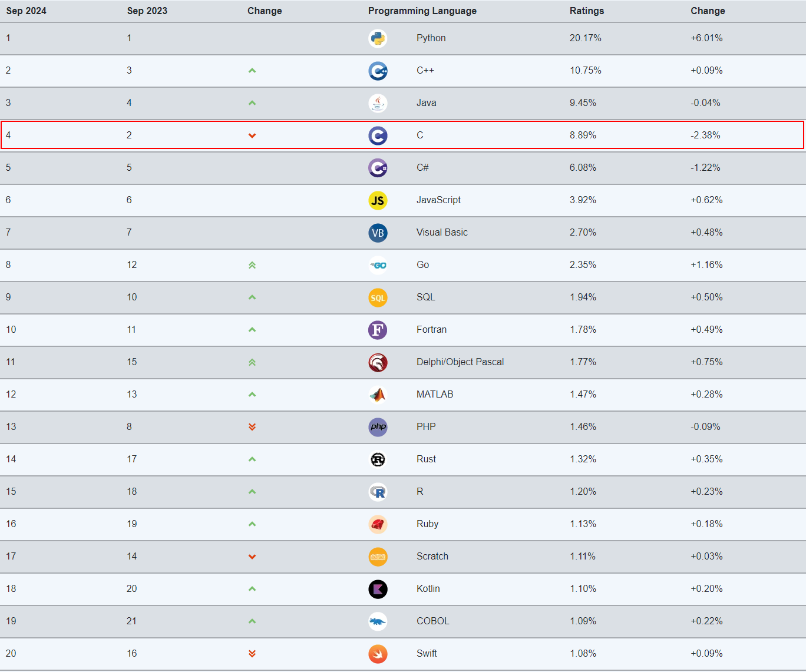The height and width of the screenshot is (672, 806).
Task: Click Go's double up arrow indicator
Action: click(x=252, y=265)
